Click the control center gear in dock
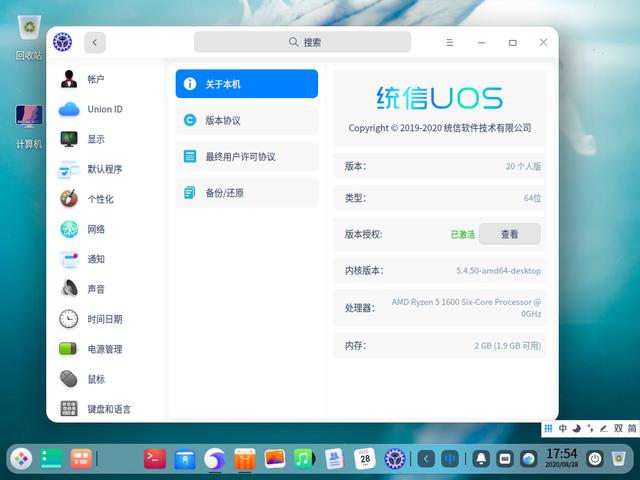 [395, 459]
